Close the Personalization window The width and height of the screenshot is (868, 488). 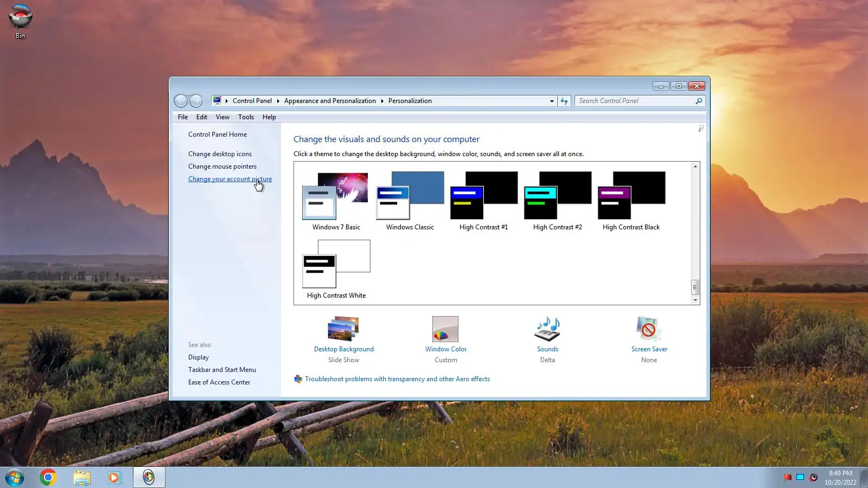[697, 86]
